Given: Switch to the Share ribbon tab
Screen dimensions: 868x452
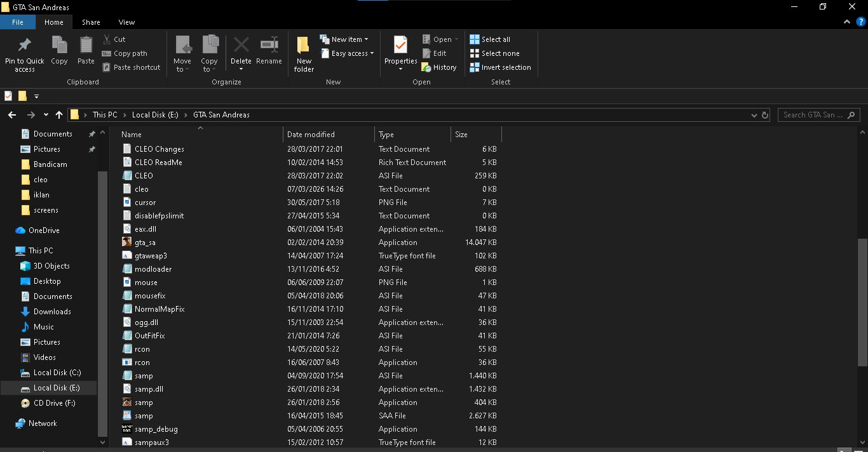Looking at the screenshot, I should pos(91,22).
